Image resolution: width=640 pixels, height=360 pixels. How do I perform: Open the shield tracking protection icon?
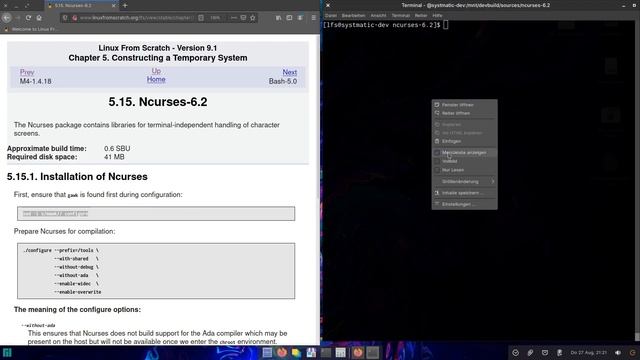(65, 18)
